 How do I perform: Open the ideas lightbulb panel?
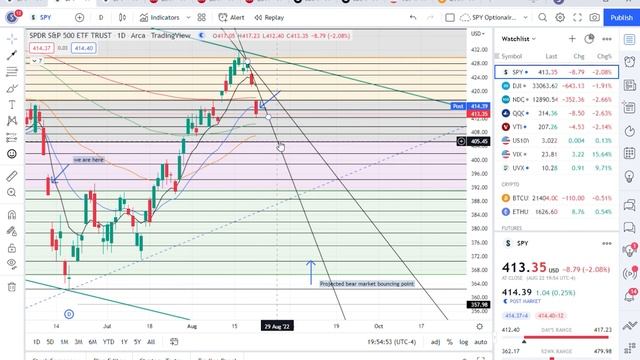[x=630, y=176]
